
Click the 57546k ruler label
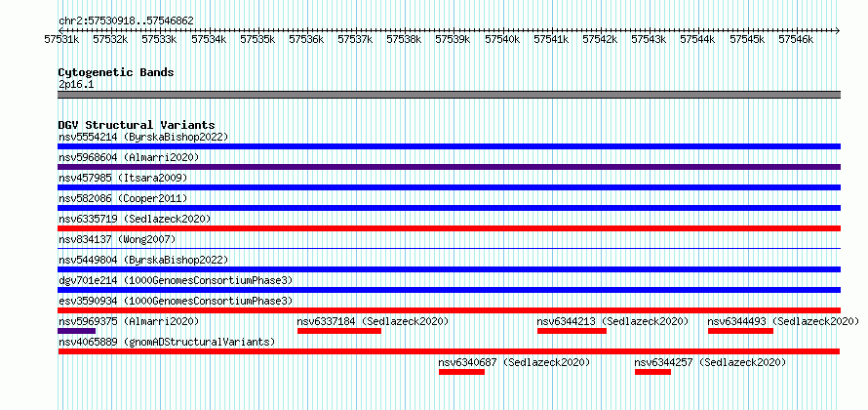pyautogui.click(x=797, y=39)
